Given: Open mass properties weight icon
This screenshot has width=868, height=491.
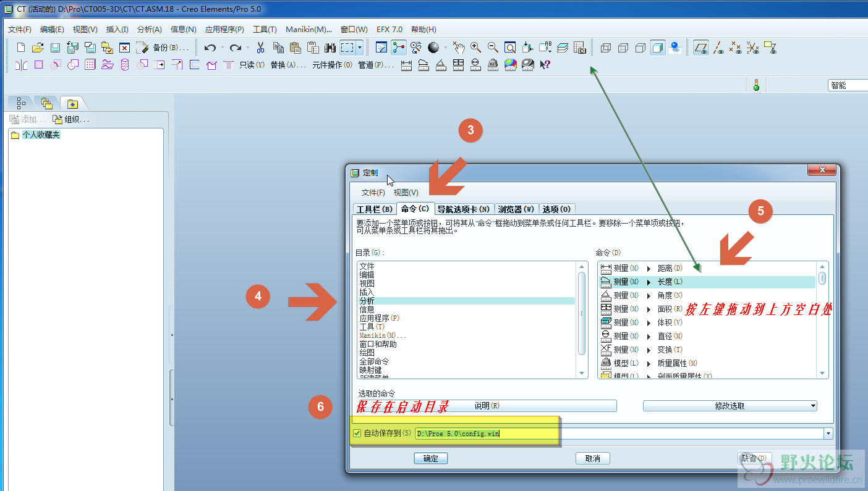Looking at the screenshot, I should click(493, 64).
